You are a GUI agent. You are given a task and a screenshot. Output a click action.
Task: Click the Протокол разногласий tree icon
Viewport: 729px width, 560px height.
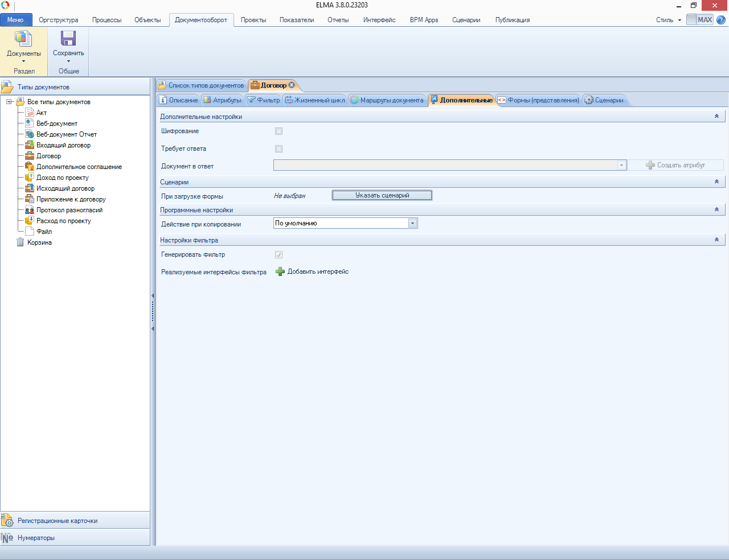click(30, 210)
